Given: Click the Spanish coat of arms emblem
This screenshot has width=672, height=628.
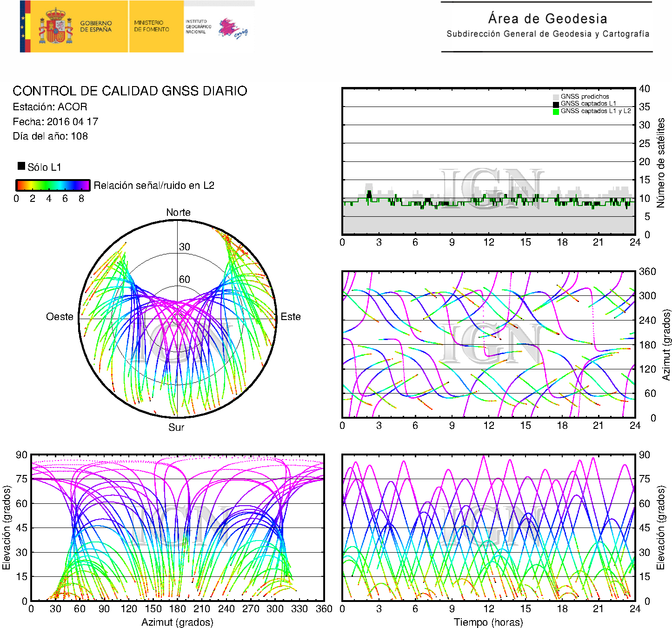Looking at the screenshot, I should pyautogui.click(x=55, y=27).
